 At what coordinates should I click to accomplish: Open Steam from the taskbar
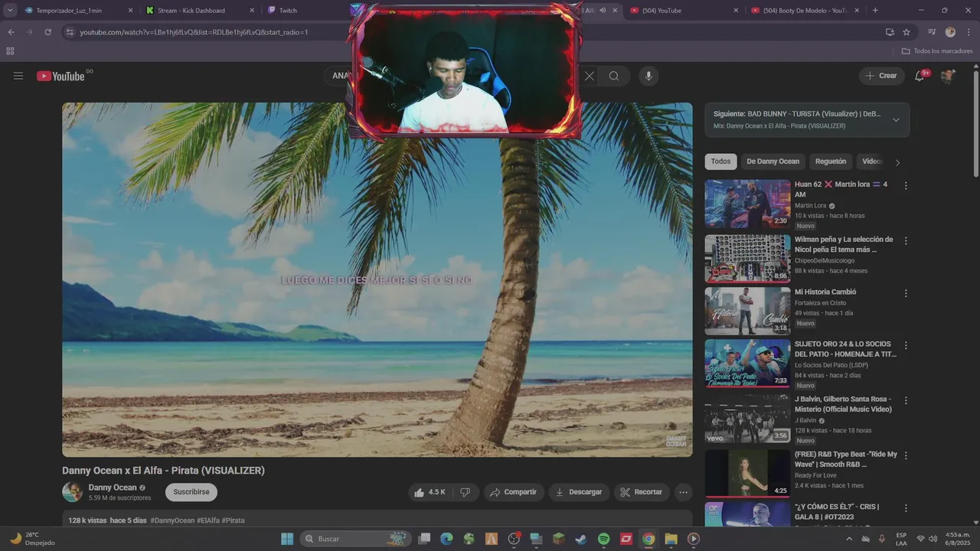click(x=581, y=539)
